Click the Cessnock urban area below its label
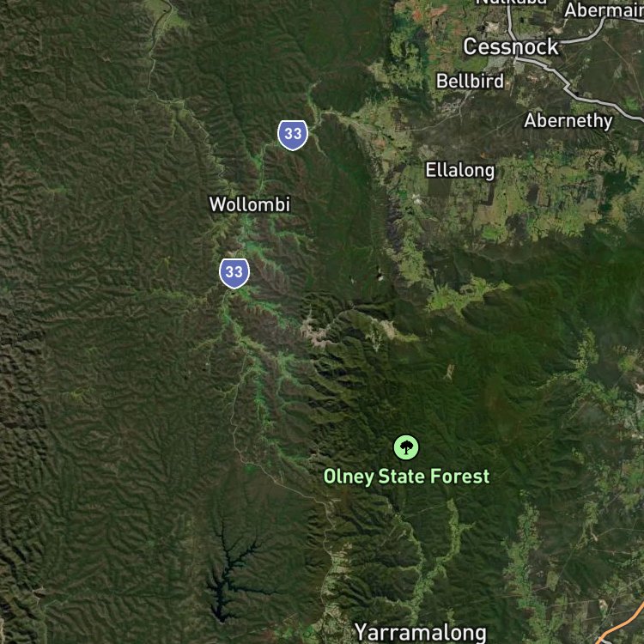Viewport: 644px width, 644px height. point(503,65)
